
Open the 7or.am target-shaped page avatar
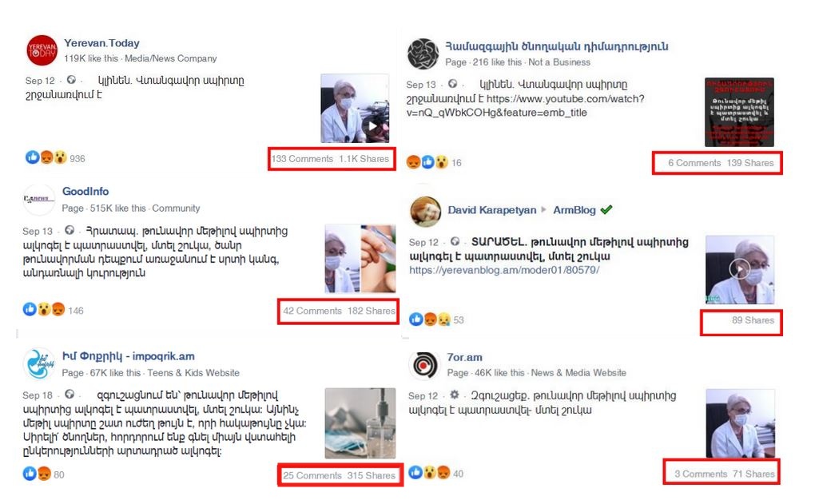click(x=424, y=364)
